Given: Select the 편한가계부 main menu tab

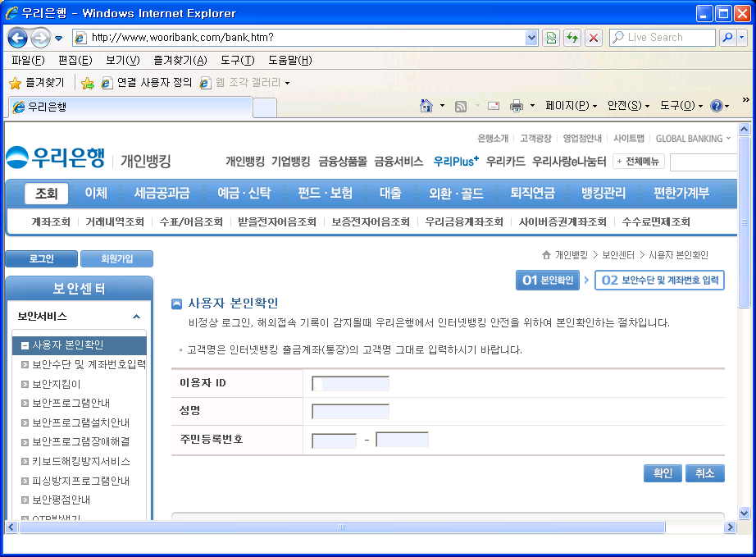Looking at the screenshot, I should coord(681,194).
